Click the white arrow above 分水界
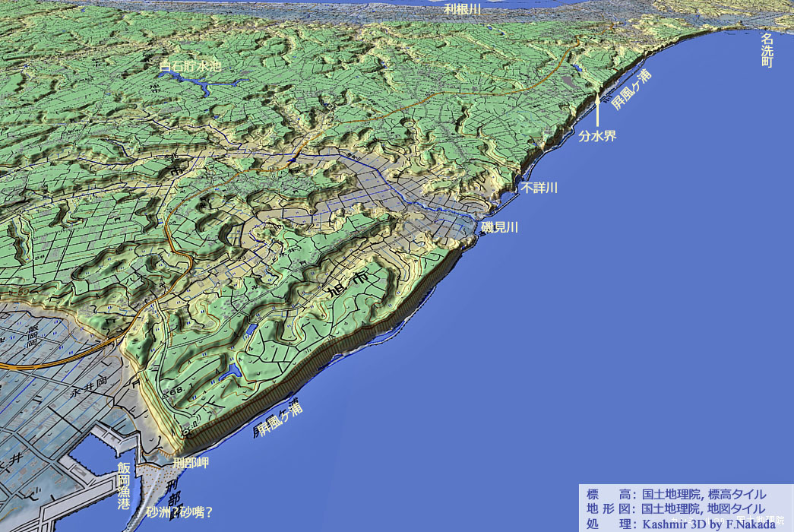 [597, 111]
